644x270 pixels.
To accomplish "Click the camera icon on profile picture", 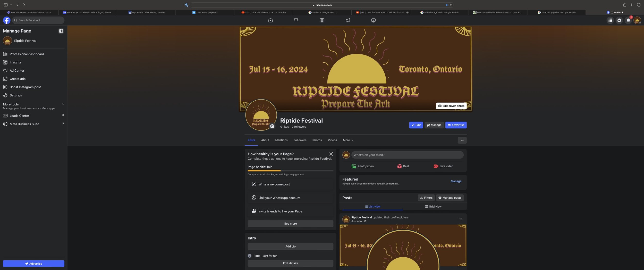I will point(272,126).
